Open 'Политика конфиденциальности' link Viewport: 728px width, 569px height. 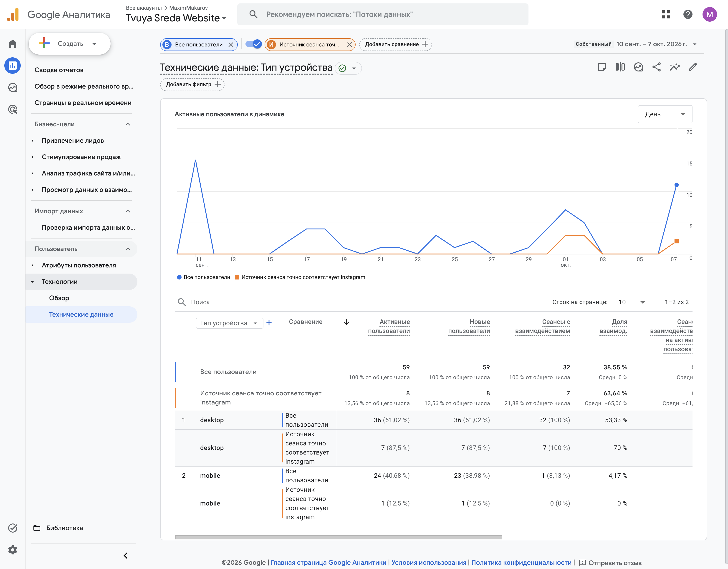click(x=521, y=562)
